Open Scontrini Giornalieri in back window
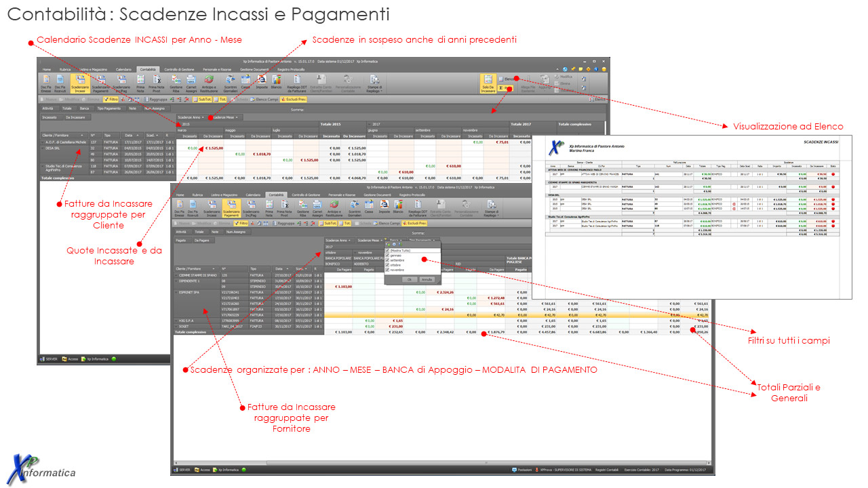The width and height of the screenshot is (868, 488). click(230, 83)
